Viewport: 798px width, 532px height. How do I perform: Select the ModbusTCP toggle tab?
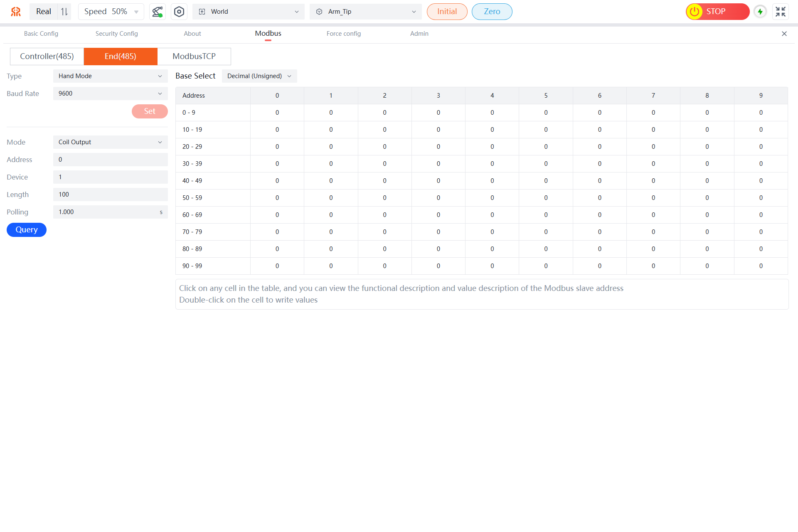[194, 57]
